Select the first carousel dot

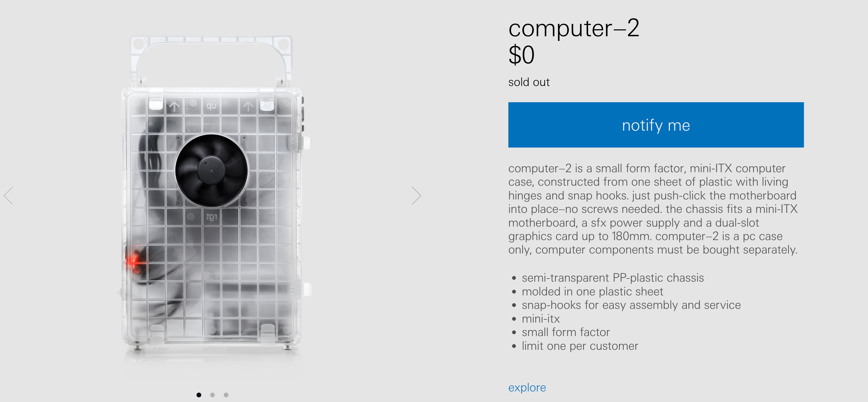tap(199, 395)
